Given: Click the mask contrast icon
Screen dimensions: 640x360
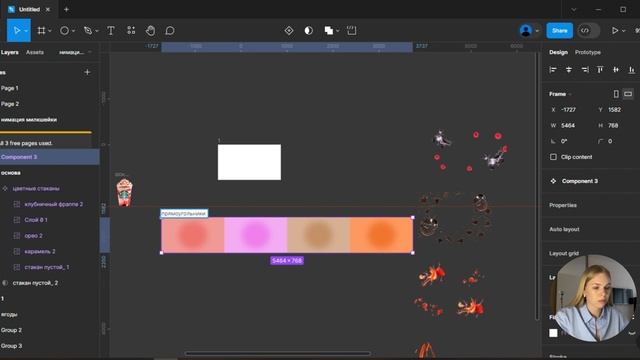Looking at the screenshot, I should (309, 31).
